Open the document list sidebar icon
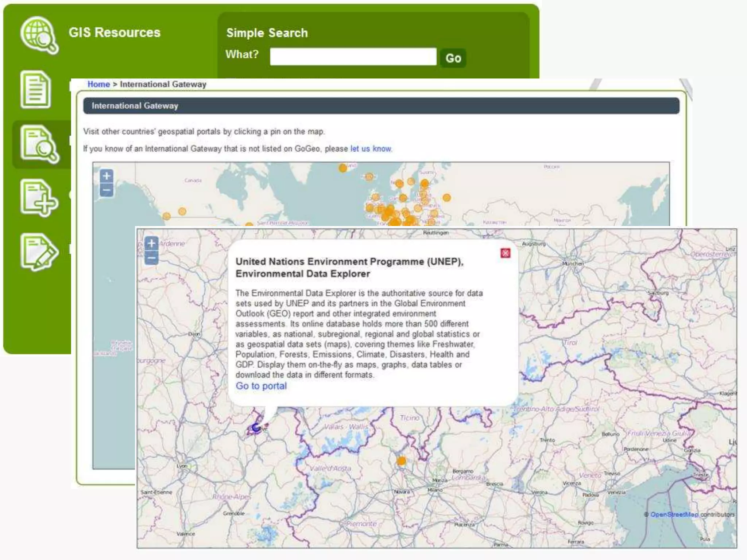 pyautogui.click(x=36, y=90)
